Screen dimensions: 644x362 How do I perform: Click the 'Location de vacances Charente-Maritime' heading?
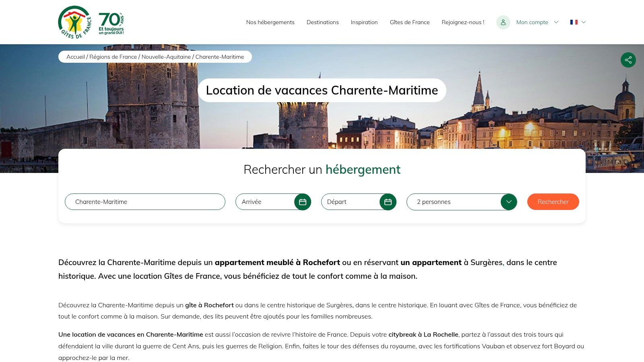(x=322, y=90)
